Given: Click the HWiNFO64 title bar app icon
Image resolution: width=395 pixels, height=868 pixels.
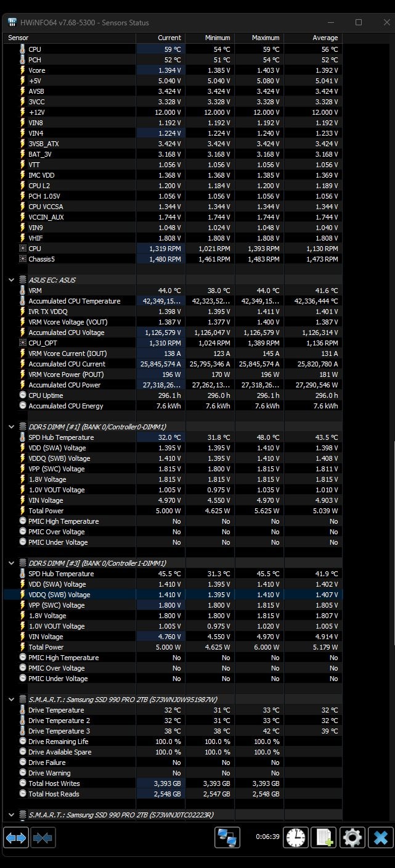Looking at the screenshot, I should [x=12, y=22].
